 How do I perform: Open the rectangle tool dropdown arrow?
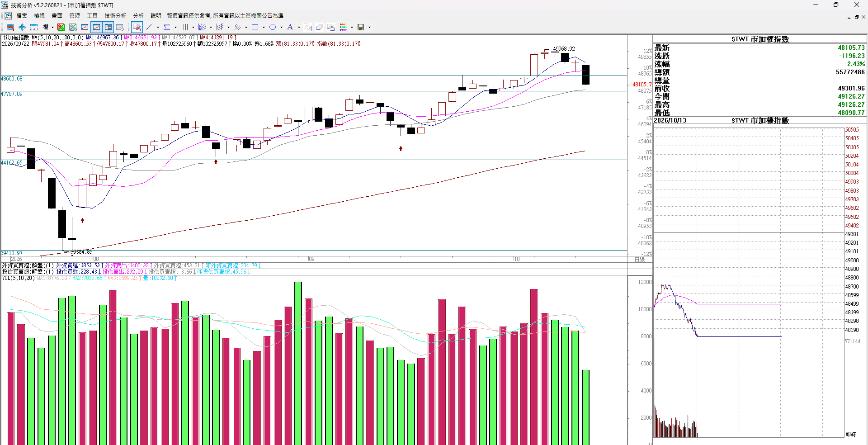click(264, 27)
